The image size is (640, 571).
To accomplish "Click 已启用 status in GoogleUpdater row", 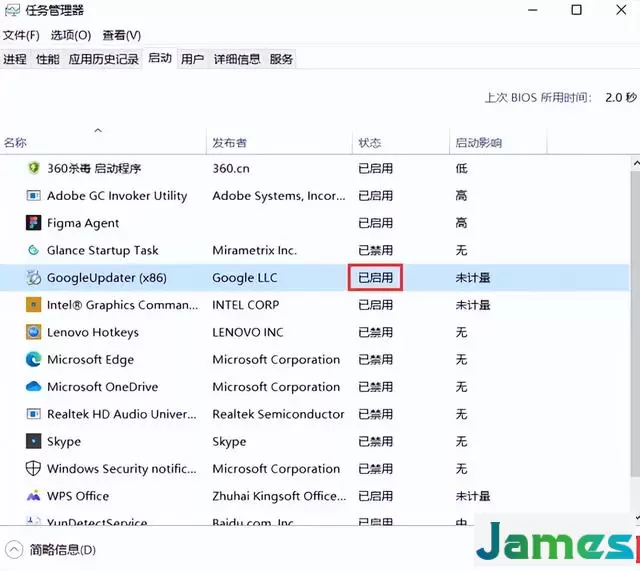I will (x=376, y=278).
